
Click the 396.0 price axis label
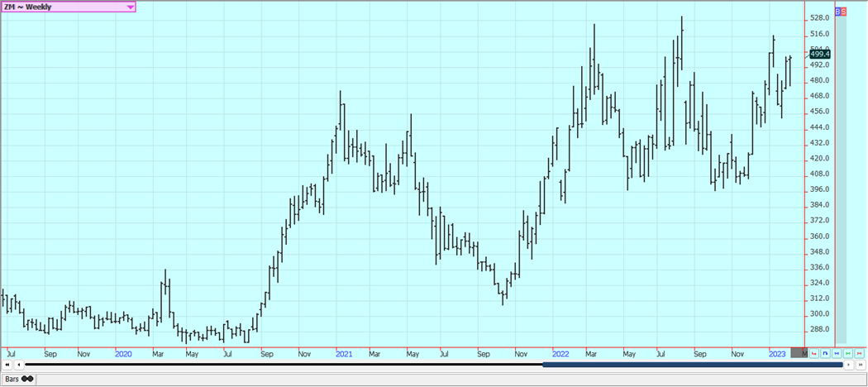[x=819, y=189]
